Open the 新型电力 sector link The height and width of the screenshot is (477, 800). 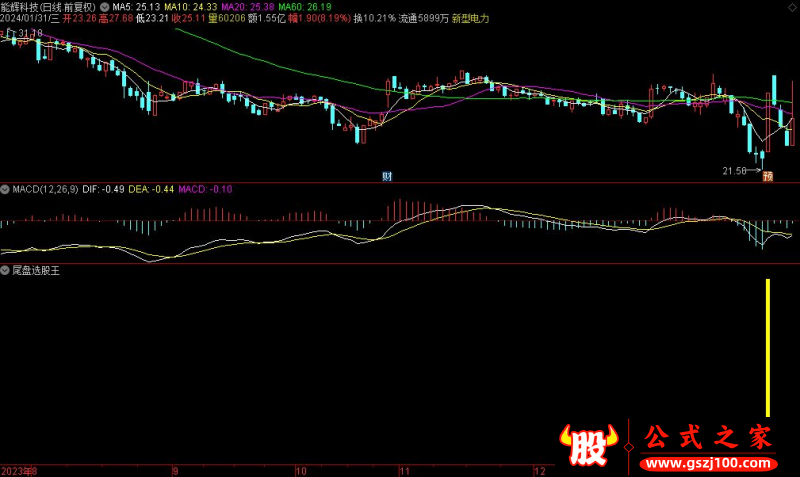click(470, 18)
